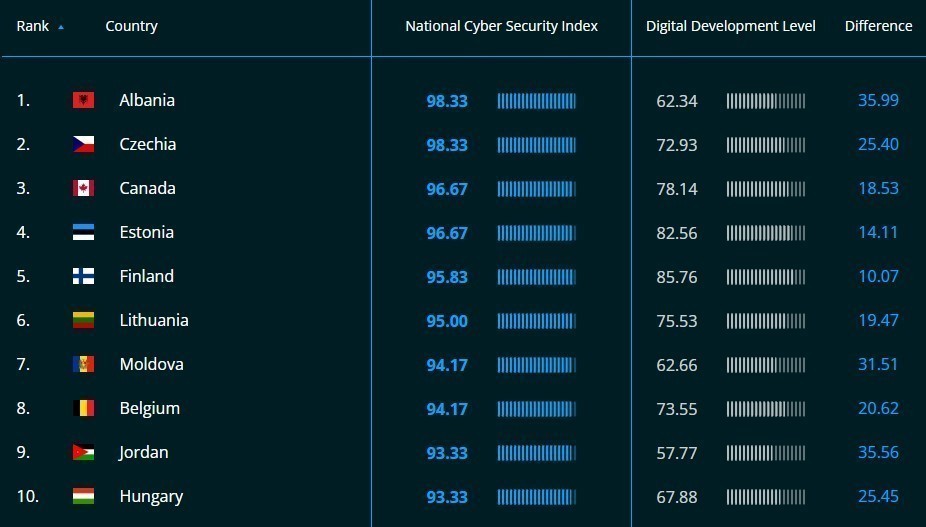Screen dimensions: 926x527
Task: Click the Albania flag icon
Action: (83, 100)
